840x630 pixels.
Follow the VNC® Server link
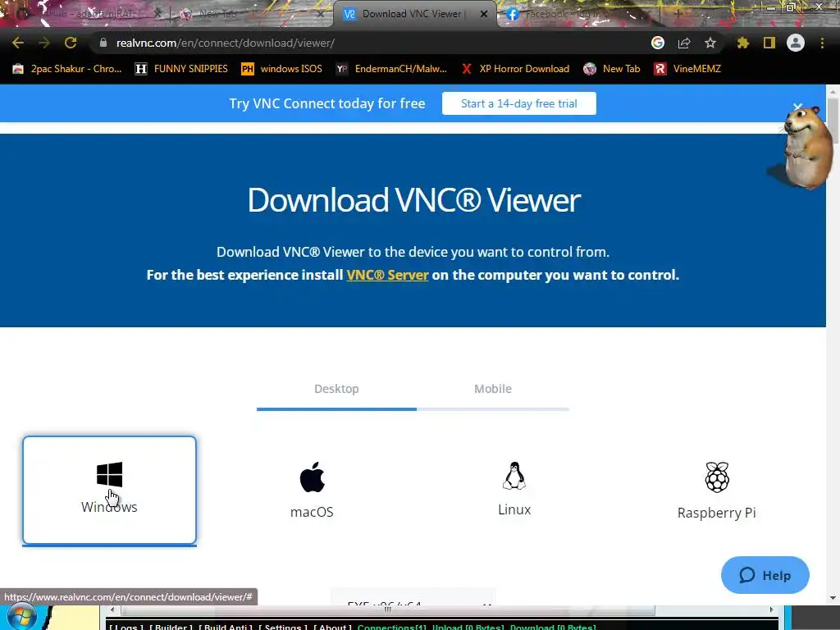[387, 275]
